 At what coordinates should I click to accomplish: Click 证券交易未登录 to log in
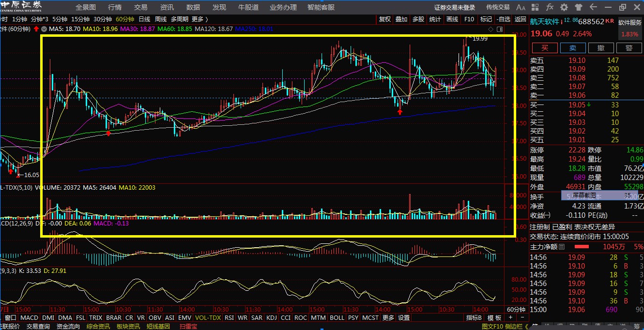[x=455, y=7]
